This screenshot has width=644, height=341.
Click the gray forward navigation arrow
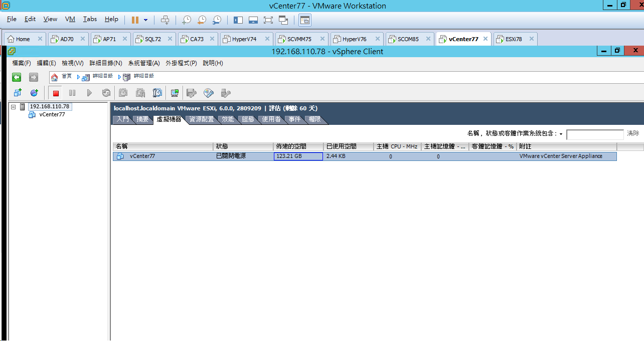33,77
